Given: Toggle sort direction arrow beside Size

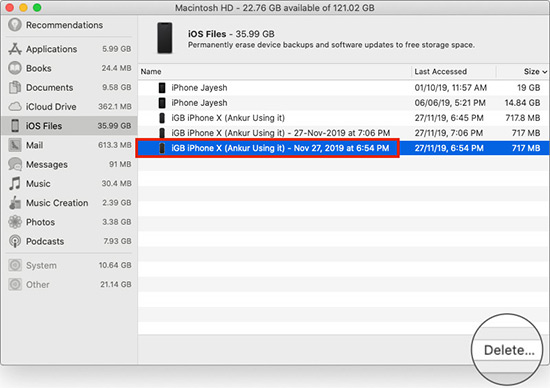Looking at the screenshot, I should (544, 72).
